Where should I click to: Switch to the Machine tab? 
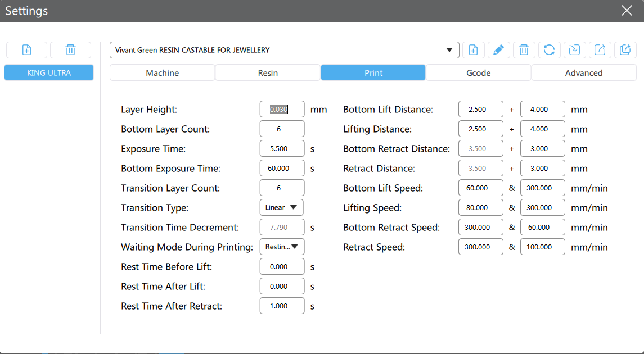coord(162,73)
